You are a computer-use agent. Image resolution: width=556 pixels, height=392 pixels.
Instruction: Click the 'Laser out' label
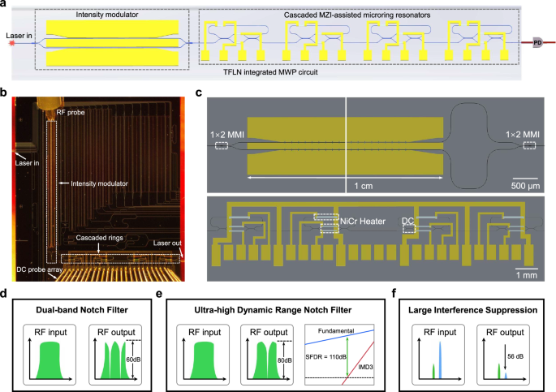click(167, 243)
